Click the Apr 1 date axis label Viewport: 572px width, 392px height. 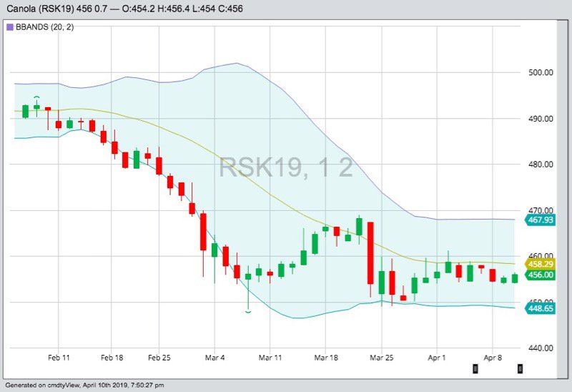[437, 358]
